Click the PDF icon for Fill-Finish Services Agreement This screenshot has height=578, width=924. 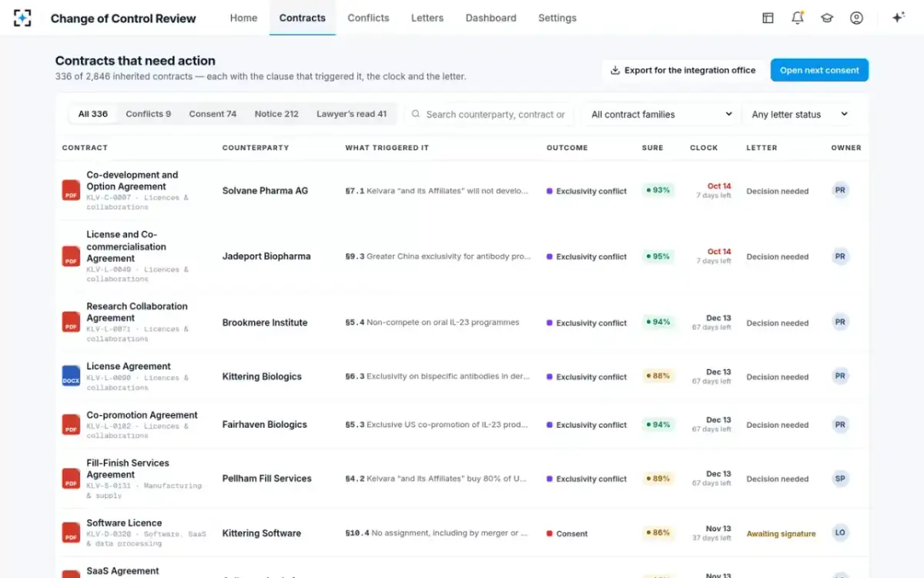click(x=71, y=479)
